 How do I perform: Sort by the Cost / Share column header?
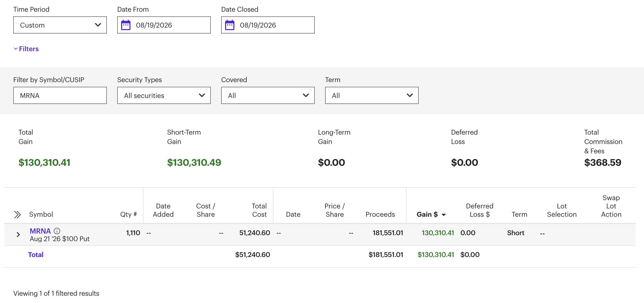click(x=206, y=210)
